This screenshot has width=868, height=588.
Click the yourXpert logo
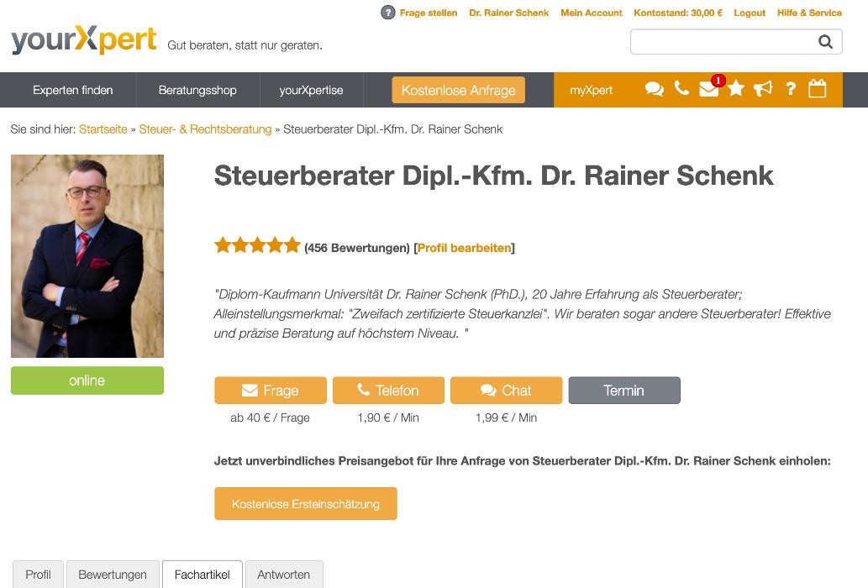(84, 40)
